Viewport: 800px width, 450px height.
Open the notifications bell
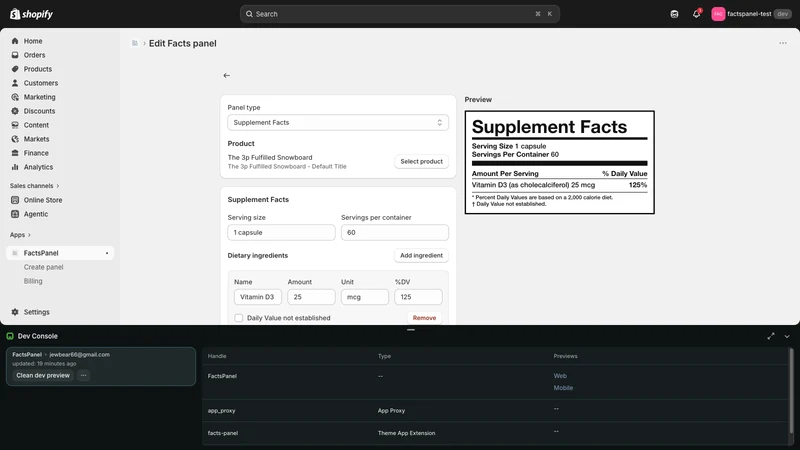[696, 14]
